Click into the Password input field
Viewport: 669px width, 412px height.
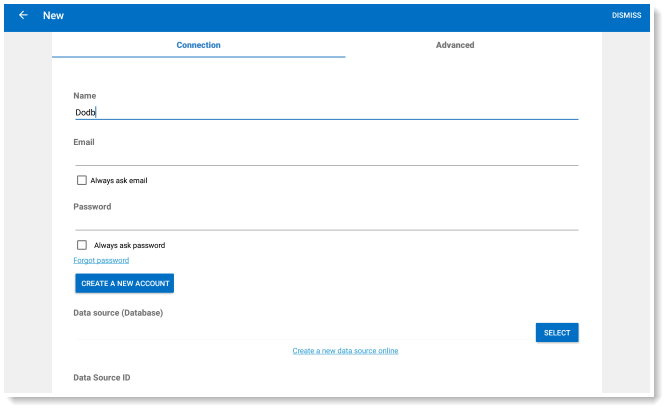pos(326,223)
